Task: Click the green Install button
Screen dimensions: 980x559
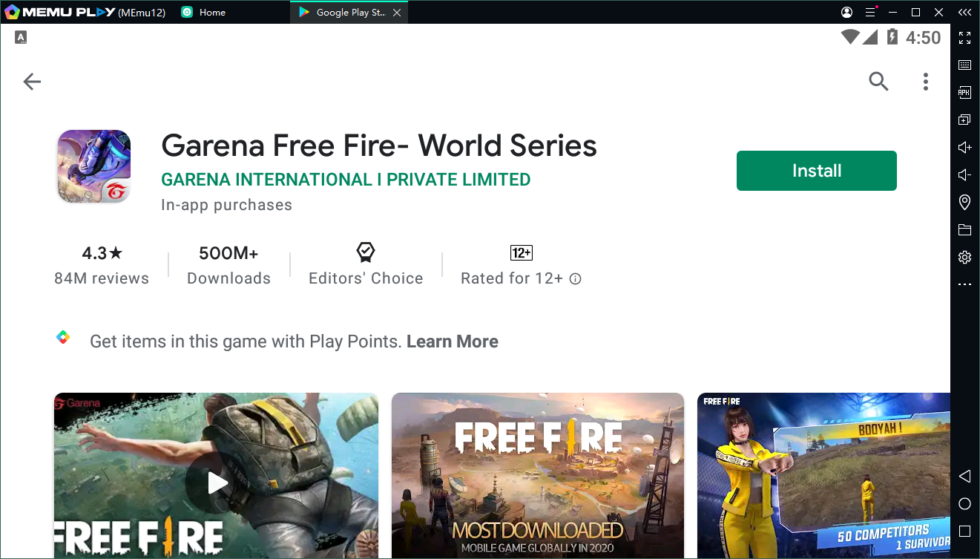Action: point(816,171)
